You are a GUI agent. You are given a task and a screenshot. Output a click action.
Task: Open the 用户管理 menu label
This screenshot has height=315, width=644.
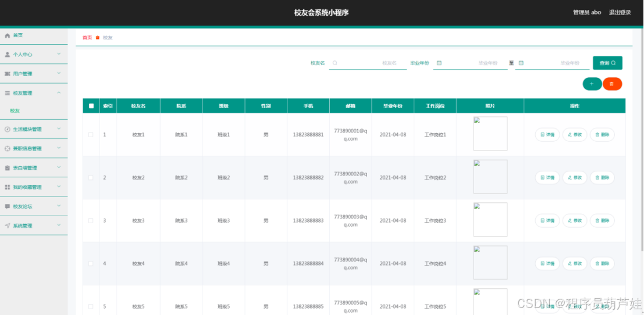[23, 74]
